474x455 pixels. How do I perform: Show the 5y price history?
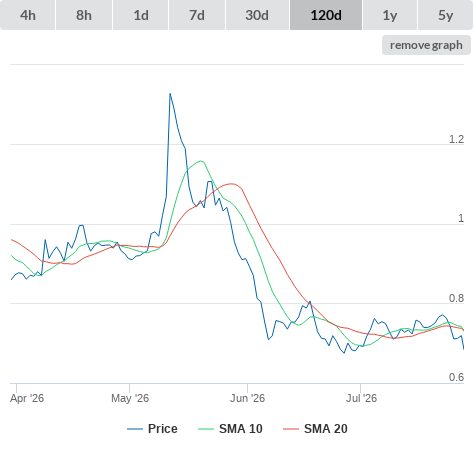click(x=445, y=15)
